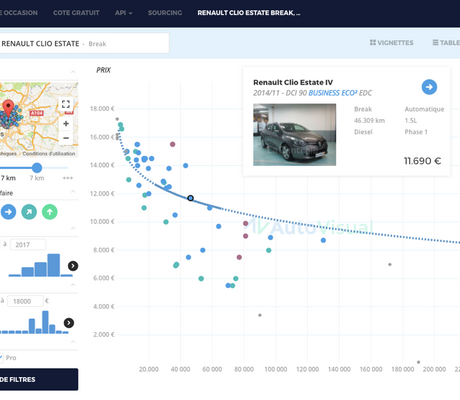Click the 11.690 € price
The width and height of the screenshot is (460, 400).
423,161
